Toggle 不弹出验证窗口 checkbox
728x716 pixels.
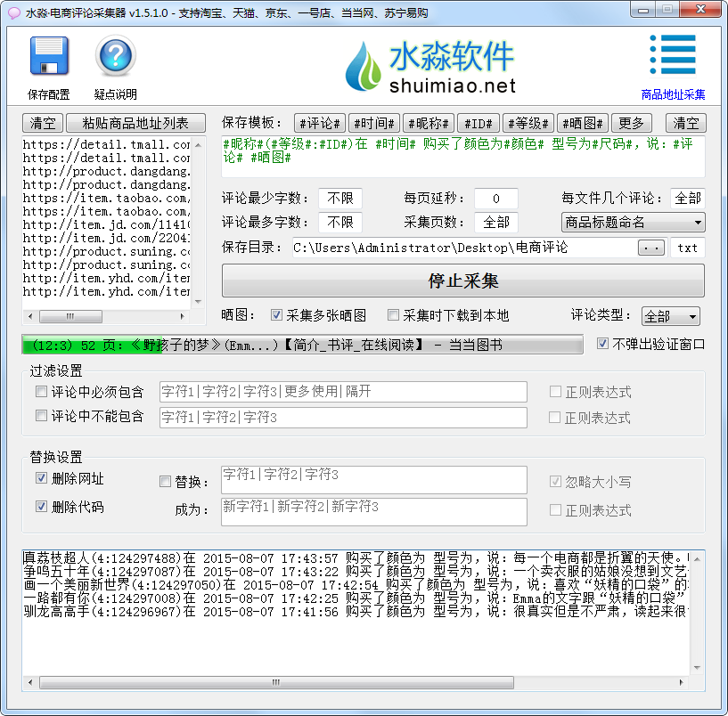(603, 344)
